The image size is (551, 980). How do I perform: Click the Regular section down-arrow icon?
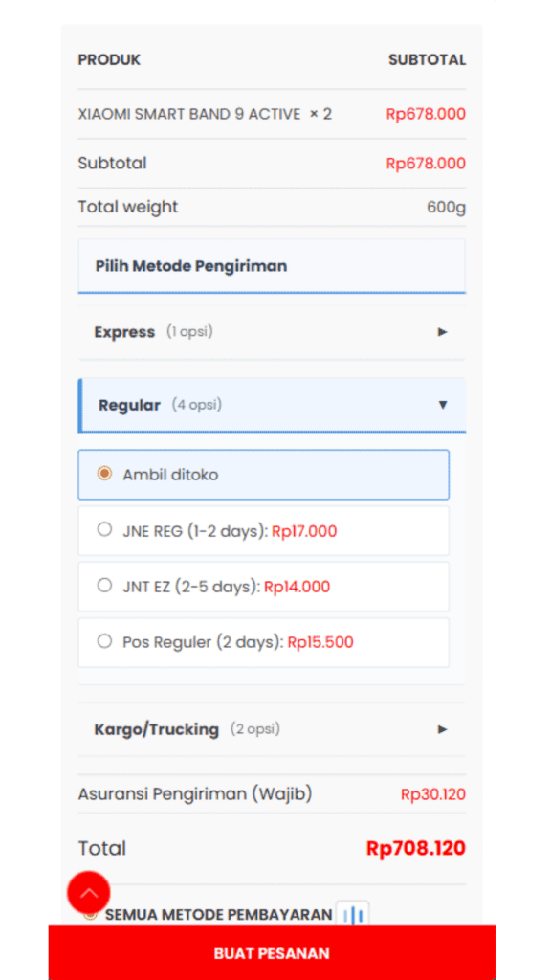point(443,405)
